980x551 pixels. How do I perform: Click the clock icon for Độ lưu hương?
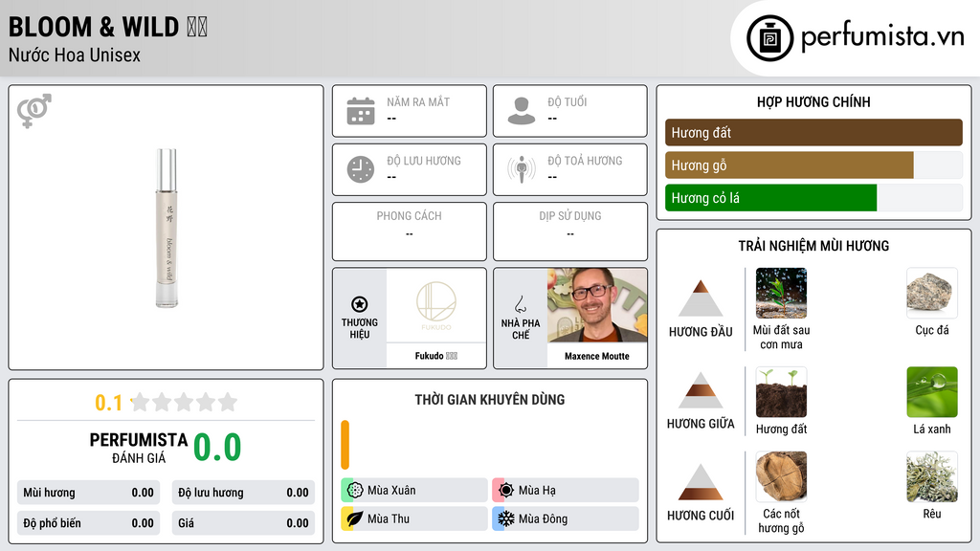coord(361,169)
